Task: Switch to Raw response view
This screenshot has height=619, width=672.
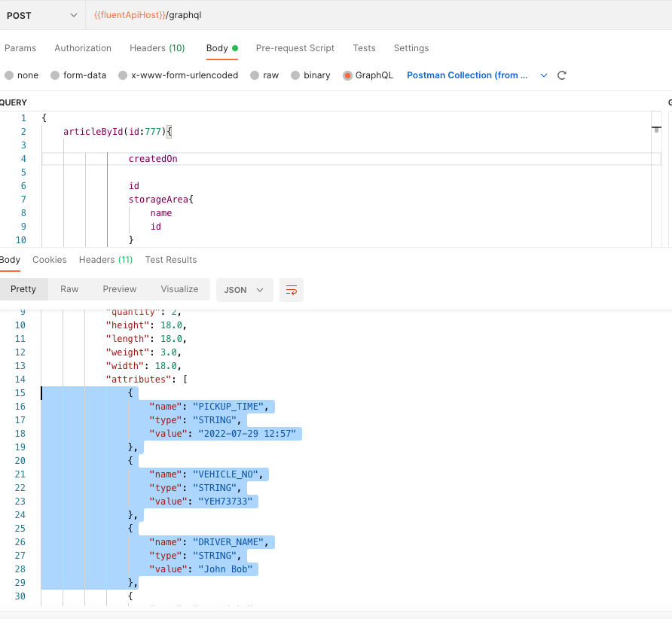Action: tap(69, 289)
